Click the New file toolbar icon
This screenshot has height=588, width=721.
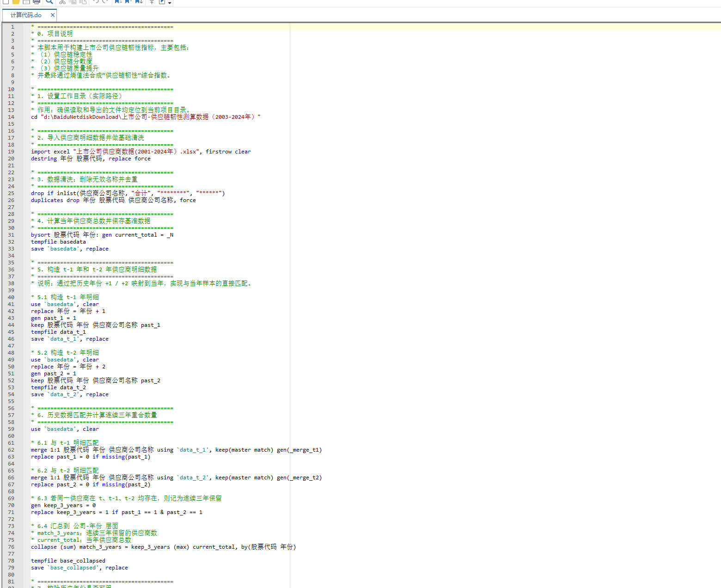point(6,2)
